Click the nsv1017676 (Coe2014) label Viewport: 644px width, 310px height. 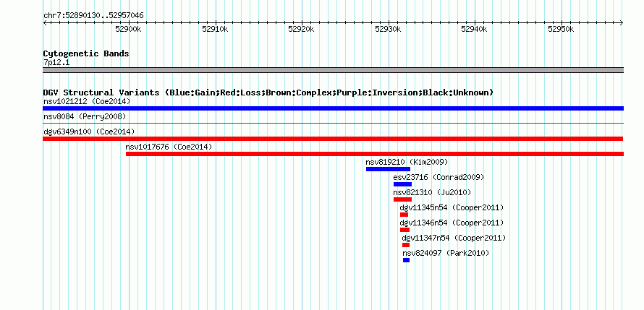[169, 147]
